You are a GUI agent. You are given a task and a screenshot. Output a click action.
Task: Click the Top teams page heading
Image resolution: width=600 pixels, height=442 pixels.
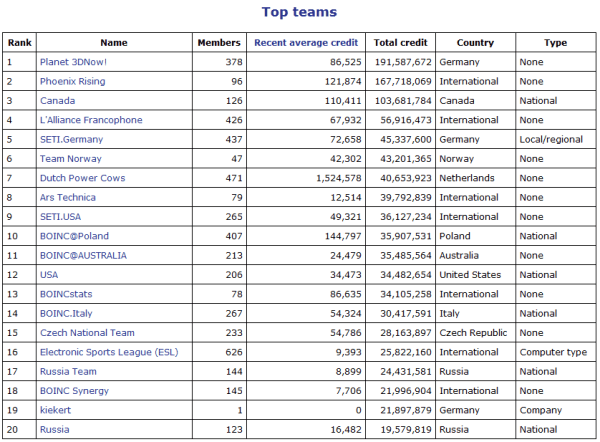click(299, 12)
